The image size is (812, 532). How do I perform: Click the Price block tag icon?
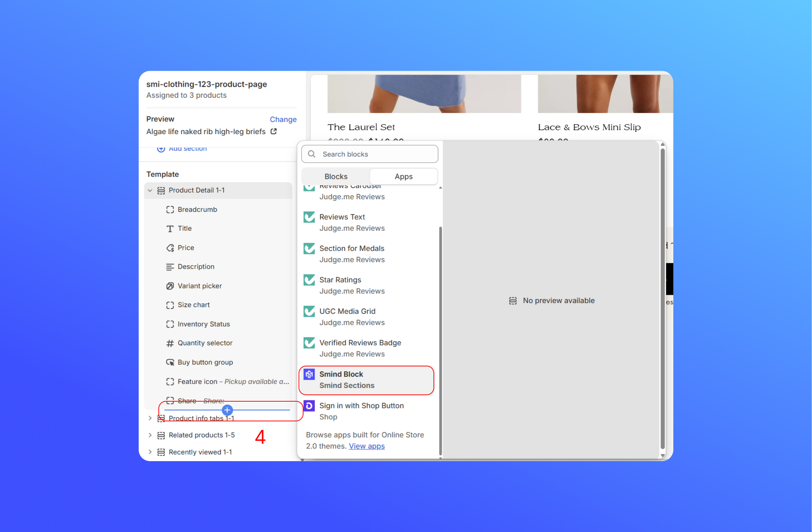[x=170, y=248]
